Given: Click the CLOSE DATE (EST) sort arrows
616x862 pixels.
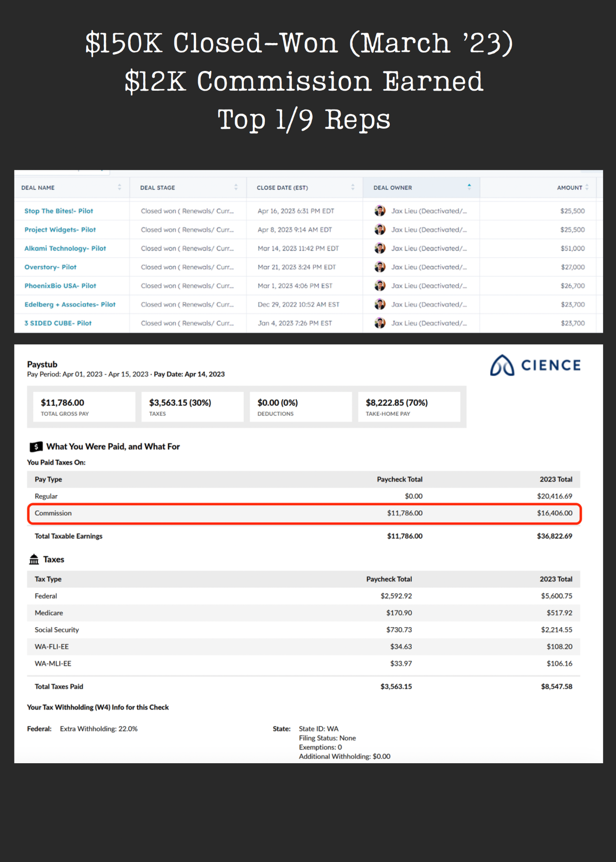Looking at the screenshot, I should point(353,187).
